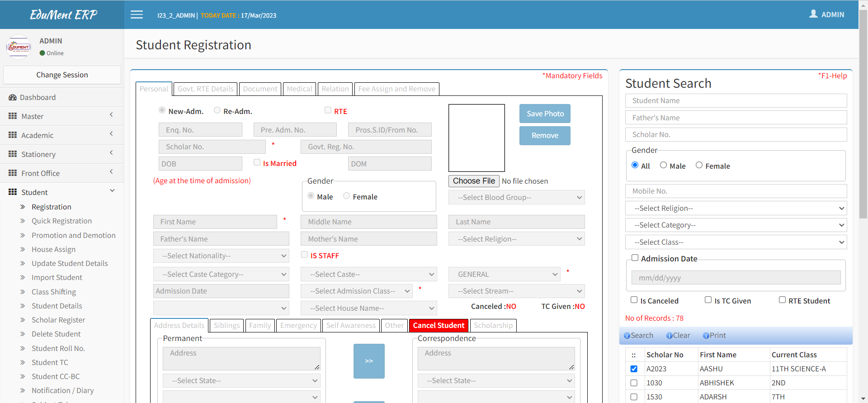Enable the Is Married checkbox
This screenshot has width=868, height=403.
click(257, 162)
